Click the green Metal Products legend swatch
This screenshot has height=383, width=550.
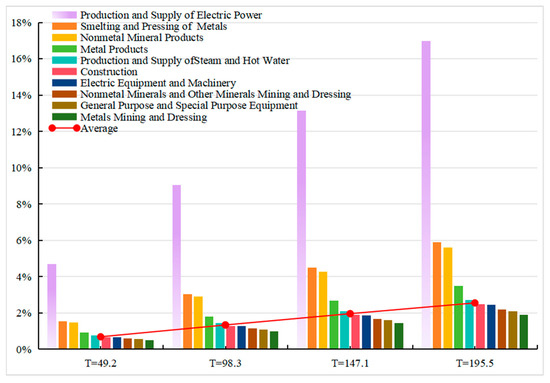64,49
